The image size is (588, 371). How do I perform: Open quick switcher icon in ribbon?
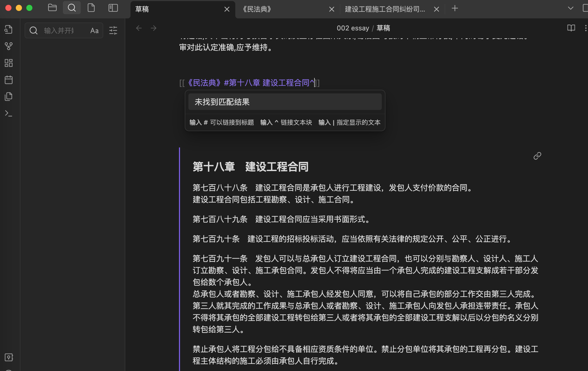coord(9,29)
